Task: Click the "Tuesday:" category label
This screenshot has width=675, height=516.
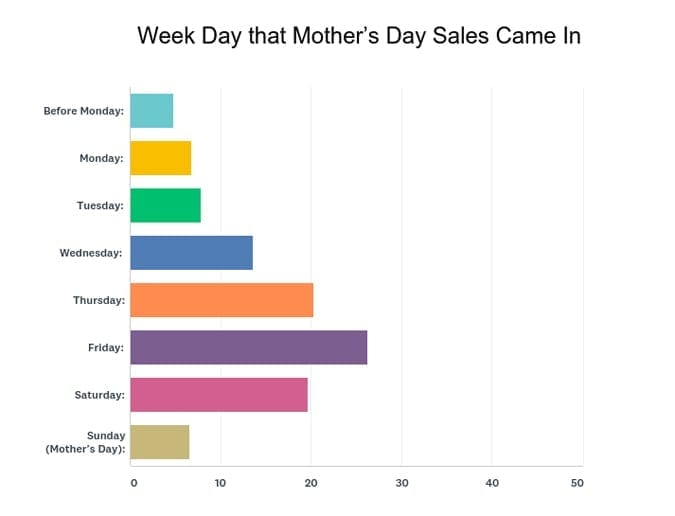Action: [100, 206]
